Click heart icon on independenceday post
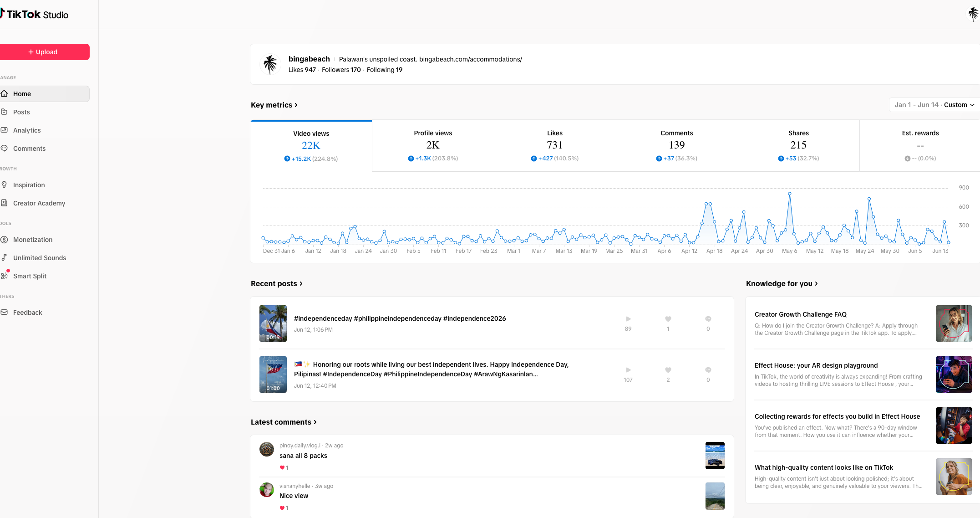This screenshot has height=518, width=980. (x=668, y=319)
